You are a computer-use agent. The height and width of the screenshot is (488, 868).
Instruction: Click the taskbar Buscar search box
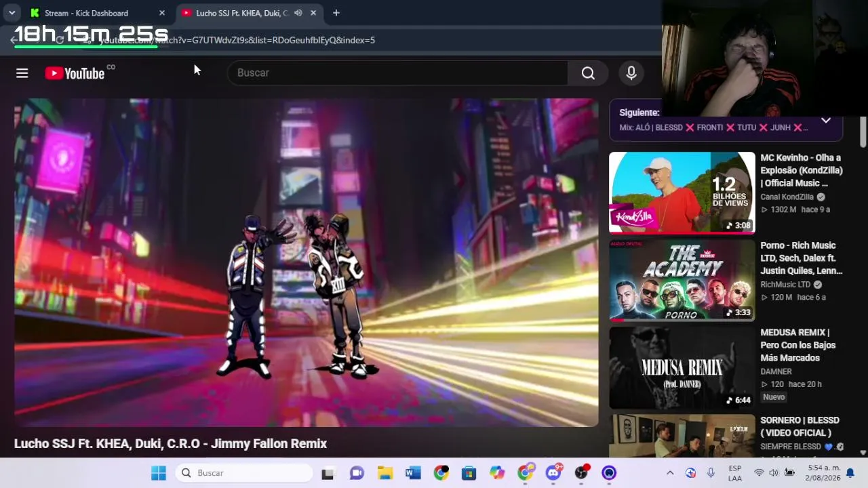(x=243, y=473)
